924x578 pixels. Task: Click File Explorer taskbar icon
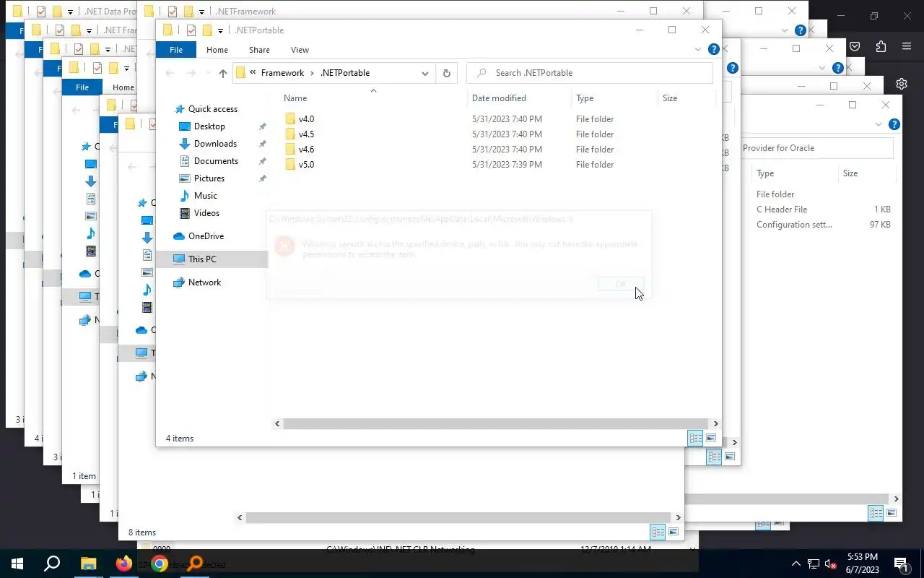(x=88, y=564)
